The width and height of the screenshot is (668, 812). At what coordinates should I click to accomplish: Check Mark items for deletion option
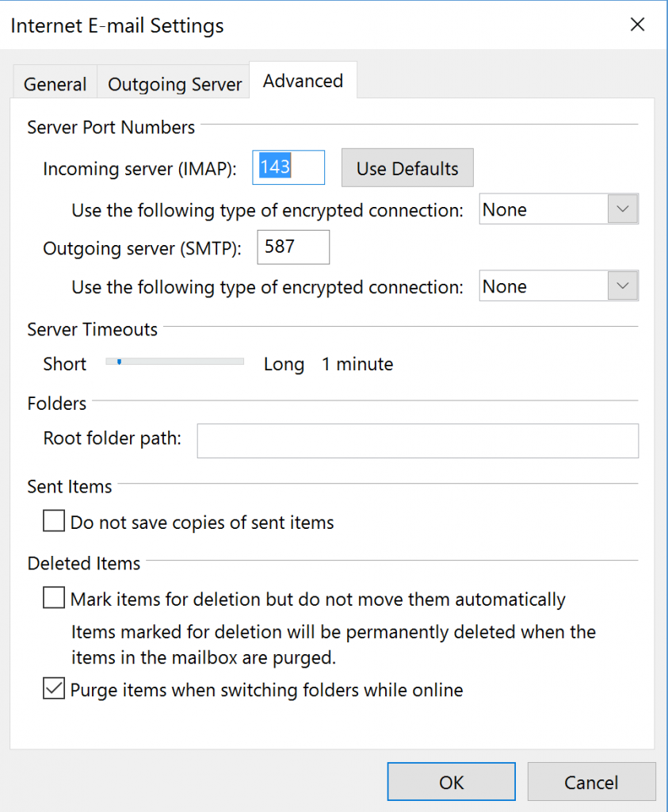pos(53,597)
